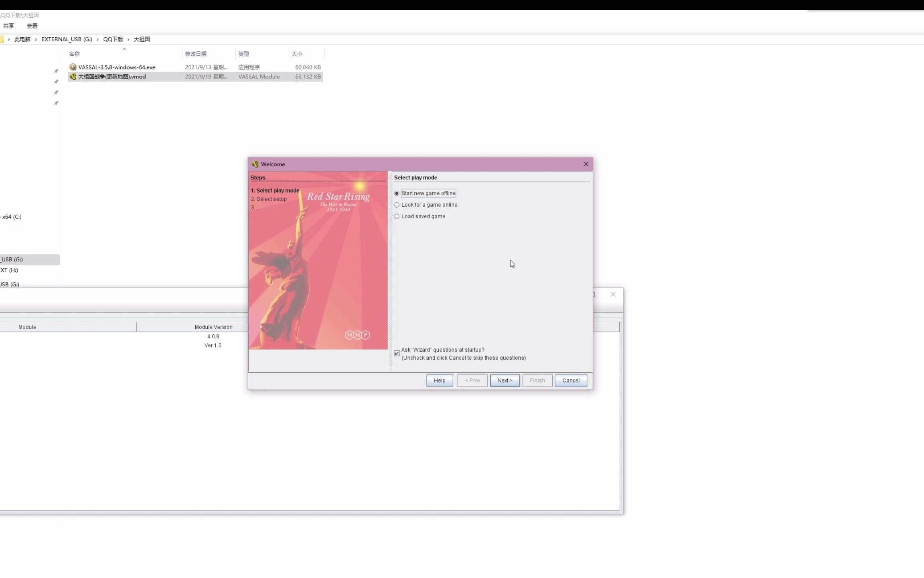The image size is (924, 578).
Task: Sort files by 大小 column
Action: point(306,54)
